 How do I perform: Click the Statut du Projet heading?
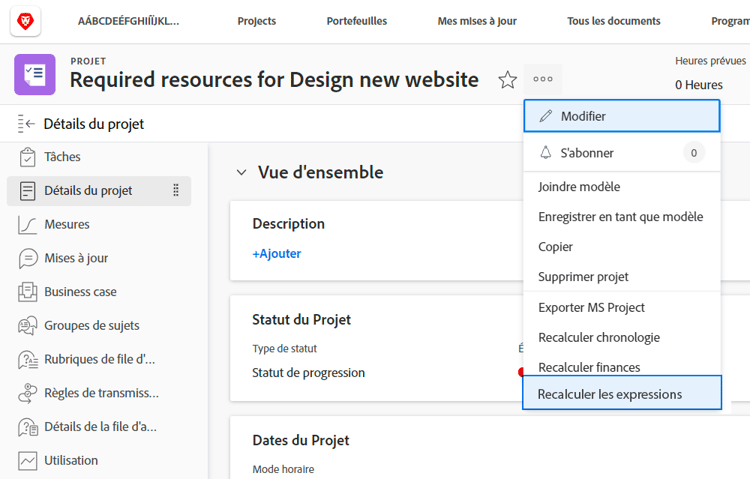coord(301,320)
